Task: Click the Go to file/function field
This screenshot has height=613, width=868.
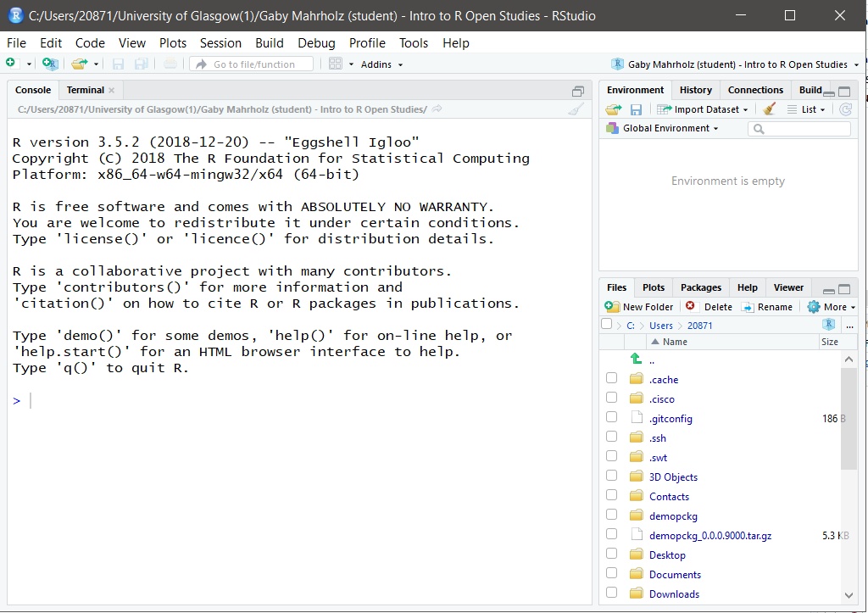Action: [252, 64]
